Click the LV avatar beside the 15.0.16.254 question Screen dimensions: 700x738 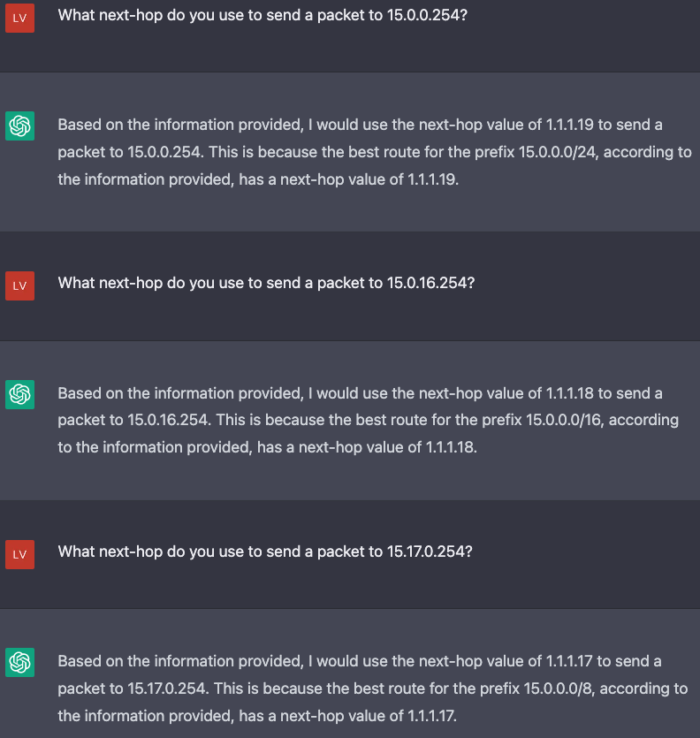19,285
